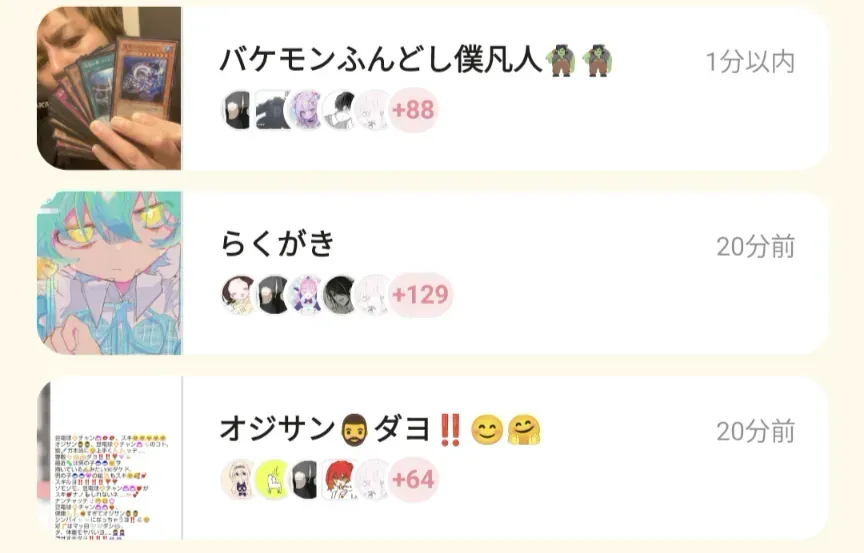
Task: Click the 20分前 timestamp on オジサン post
Action: (755, 431)
